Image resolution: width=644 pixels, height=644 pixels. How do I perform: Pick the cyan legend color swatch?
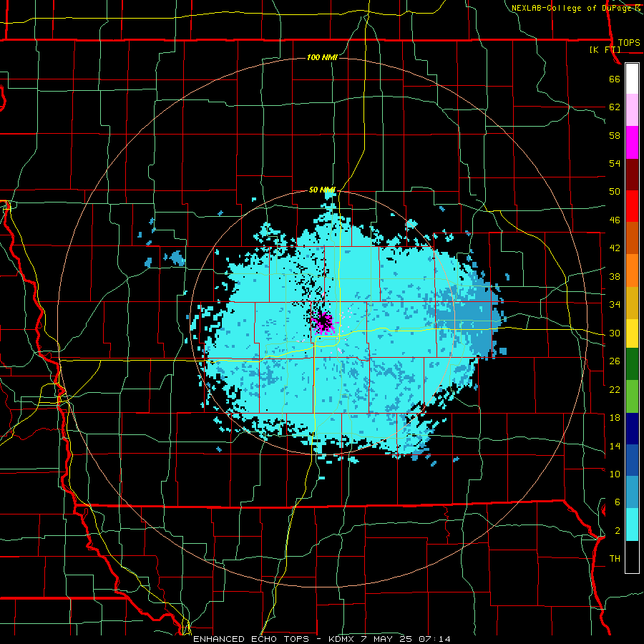point(632,525)
